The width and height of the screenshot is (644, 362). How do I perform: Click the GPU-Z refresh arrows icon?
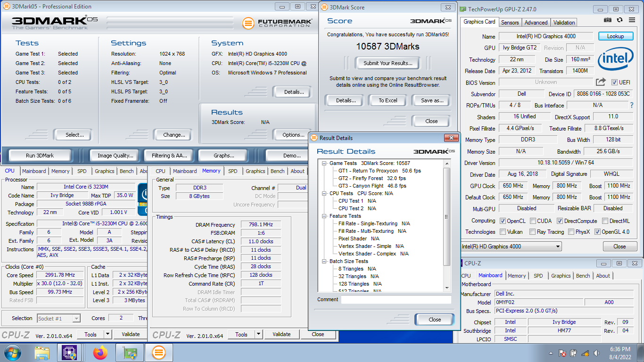tap(619, 20)
